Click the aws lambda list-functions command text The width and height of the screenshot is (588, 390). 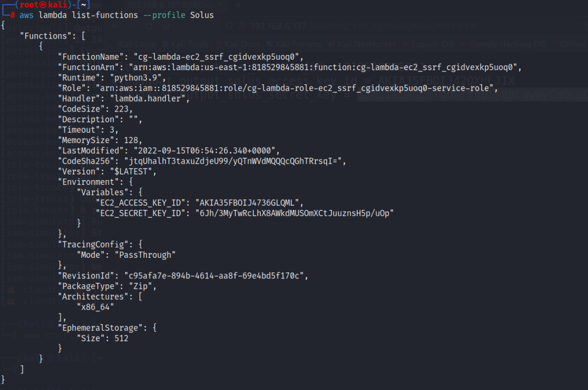(78, 15)
